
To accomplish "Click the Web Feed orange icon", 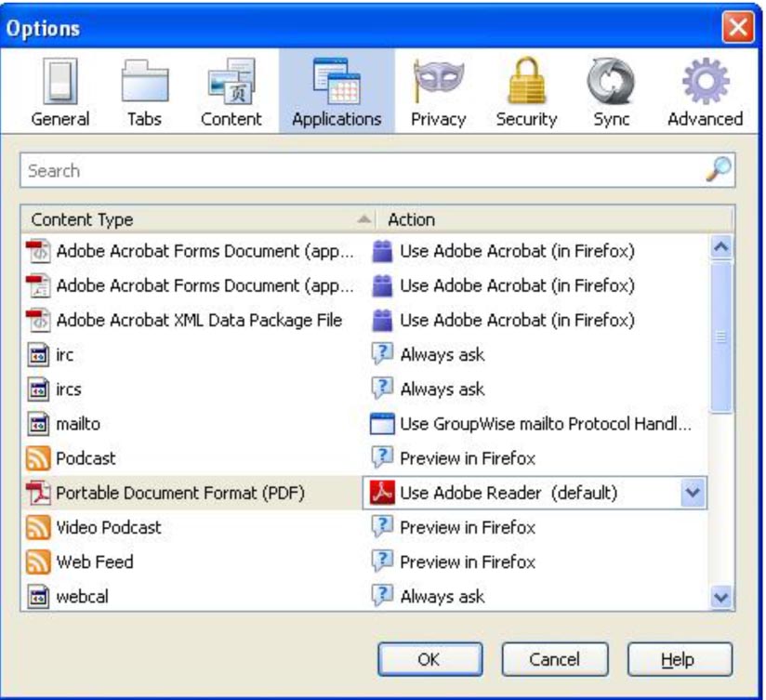I will [38, 562].
